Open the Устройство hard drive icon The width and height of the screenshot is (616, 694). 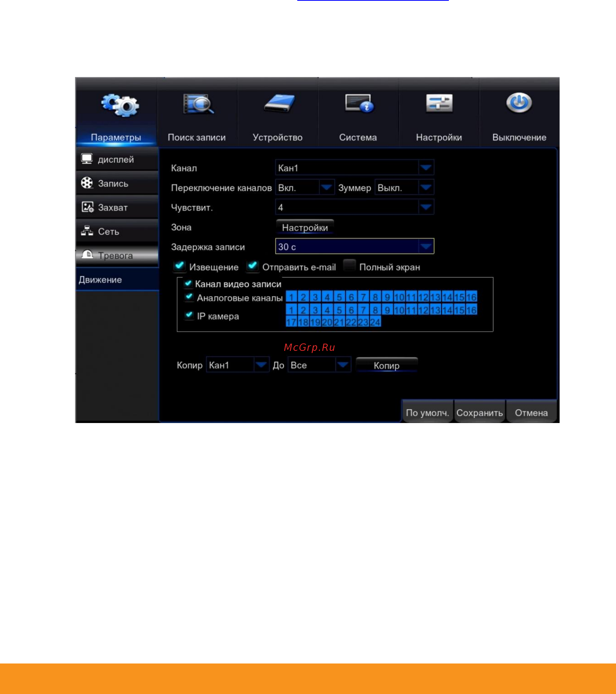pos(279,103)
